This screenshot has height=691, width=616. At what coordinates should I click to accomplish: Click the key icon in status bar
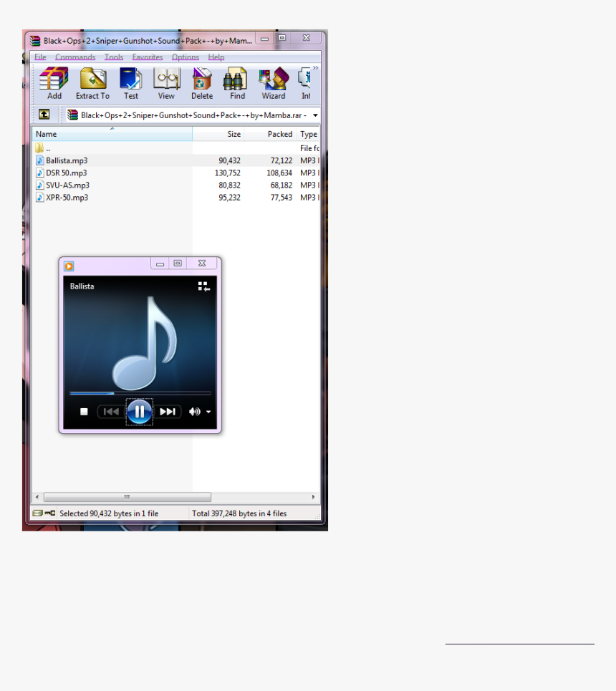(50, 513)
